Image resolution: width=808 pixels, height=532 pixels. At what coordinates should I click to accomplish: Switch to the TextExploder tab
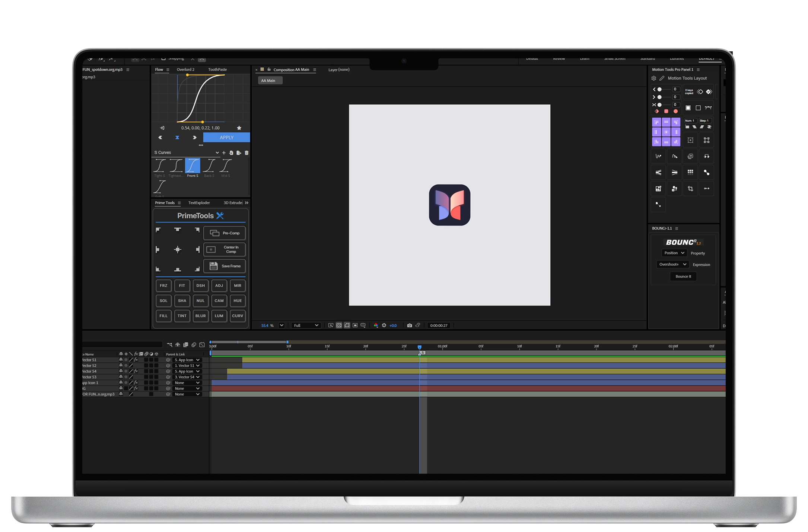200,203
